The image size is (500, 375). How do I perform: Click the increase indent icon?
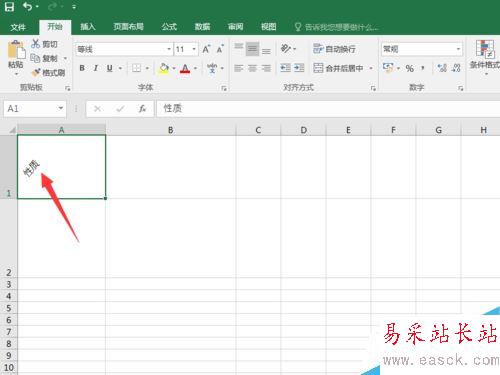[x=299, y=68]
